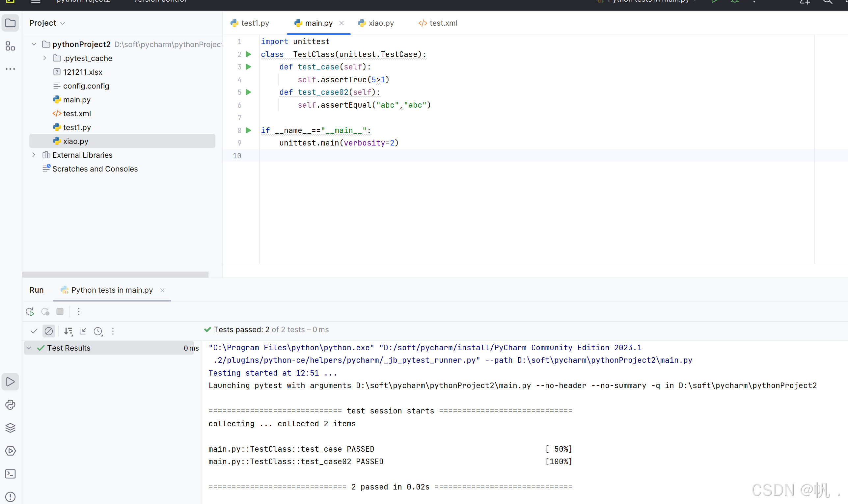Image resolution: width=848 pixels, height=504 pixels.
Task: Expand the External Libraries node
Action: tap(34, 155)
